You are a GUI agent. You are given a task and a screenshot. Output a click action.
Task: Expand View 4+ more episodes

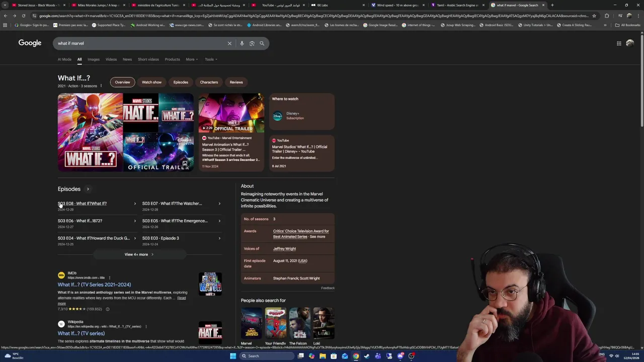click(x=139, y=254)
